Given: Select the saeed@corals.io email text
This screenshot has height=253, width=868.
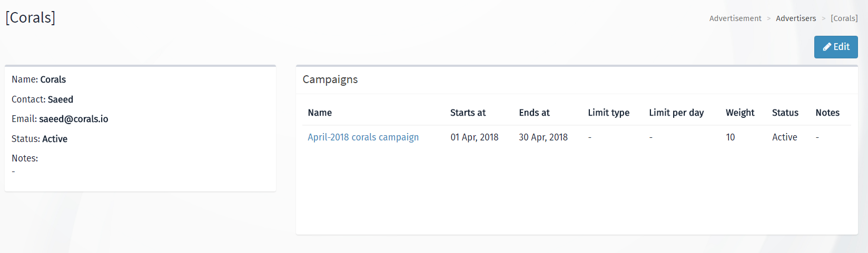Looking at the screenshot, I should (74, 119).
